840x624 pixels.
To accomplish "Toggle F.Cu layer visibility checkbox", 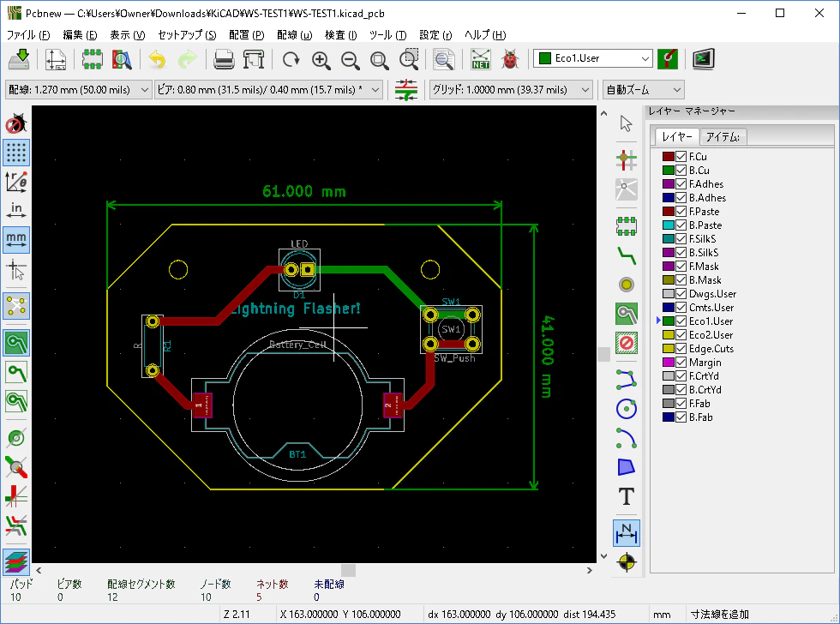I will [681, 156].
